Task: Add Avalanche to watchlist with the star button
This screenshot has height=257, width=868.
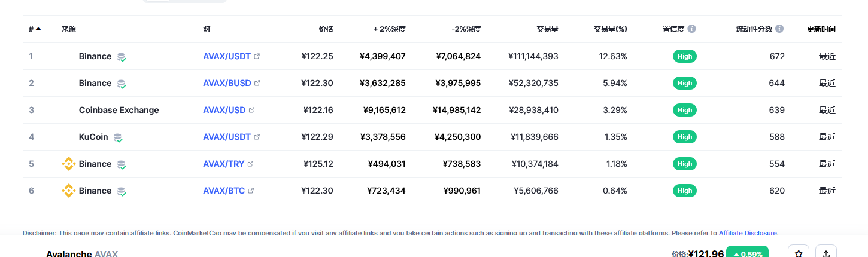Action: pyautogui.click(x=799, y=253)
